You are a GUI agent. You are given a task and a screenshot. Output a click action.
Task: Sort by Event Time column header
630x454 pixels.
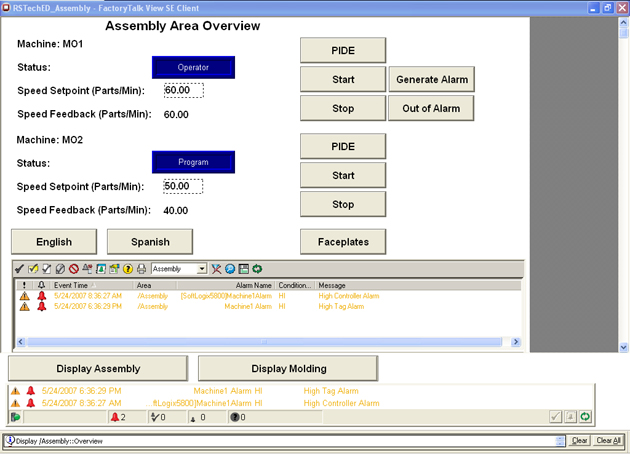[92, 285]
